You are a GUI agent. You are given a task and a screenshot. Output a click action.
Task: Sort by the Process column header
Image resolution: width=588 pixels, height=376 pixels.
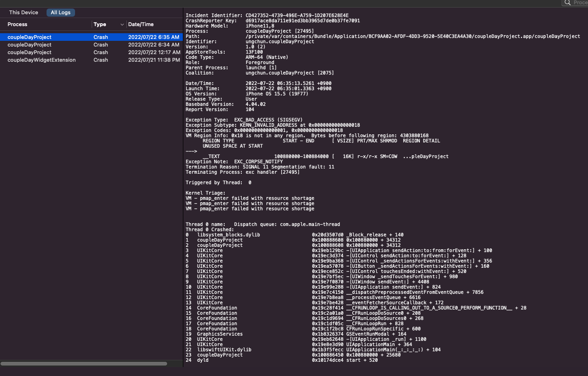tap(18, 24)
